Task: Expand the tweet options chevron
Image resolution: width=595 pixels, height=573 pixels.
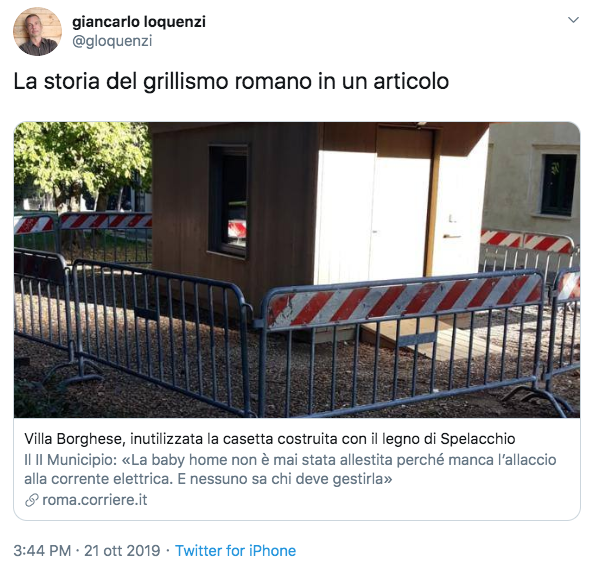Action: coord(573,20)
